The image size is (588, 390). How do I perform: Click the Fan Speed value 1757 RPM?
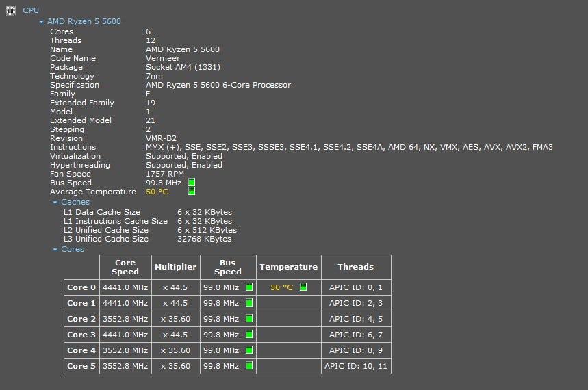[x=165, y=174]
